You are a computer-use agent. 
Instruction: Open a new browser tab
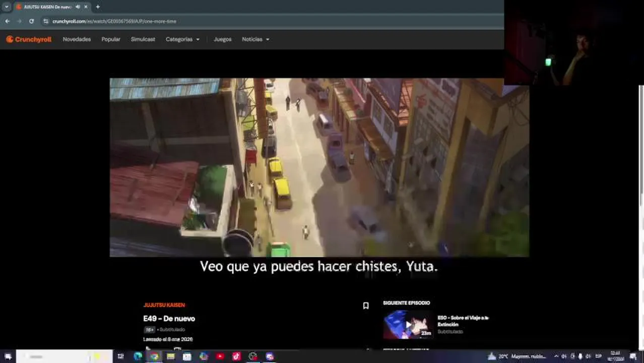[x=98, y=7]
